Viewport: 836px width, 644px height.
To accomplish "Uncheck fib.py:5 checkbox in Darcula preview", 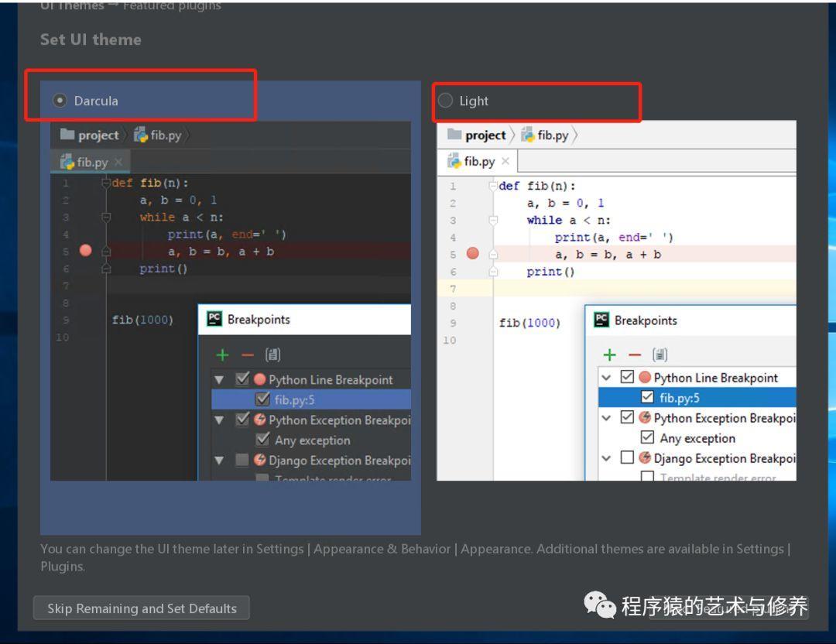I will pos(262,399).
